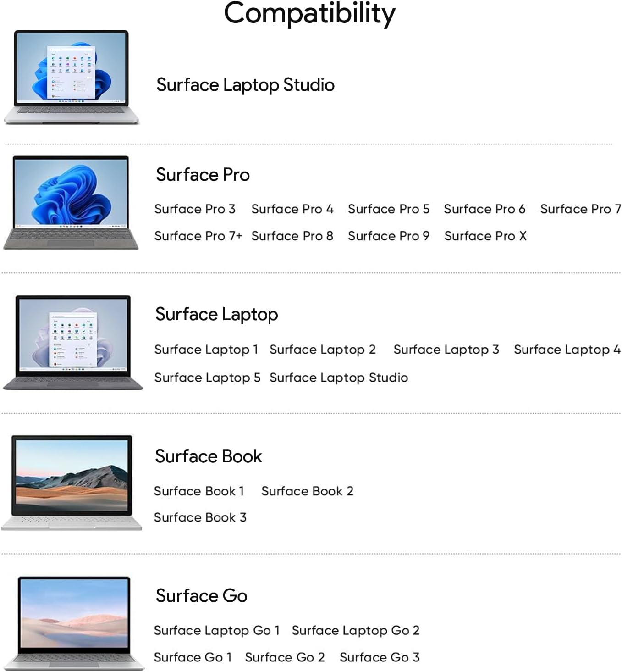Click the Surface Book 2 label

click(307, 491)
